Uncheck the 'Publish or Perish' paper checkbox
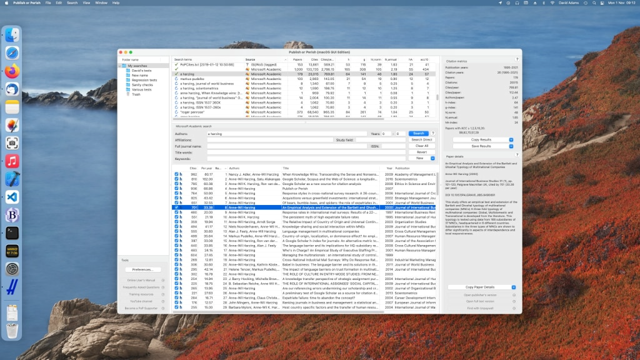The height and width of the screenshot is (360, 640). [176, 189]
